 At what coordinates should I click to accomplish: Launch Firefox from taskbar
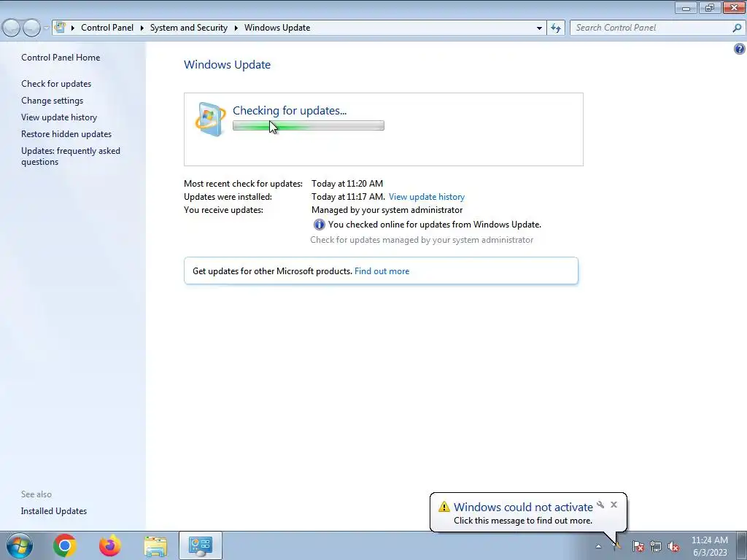coord(110,545)
